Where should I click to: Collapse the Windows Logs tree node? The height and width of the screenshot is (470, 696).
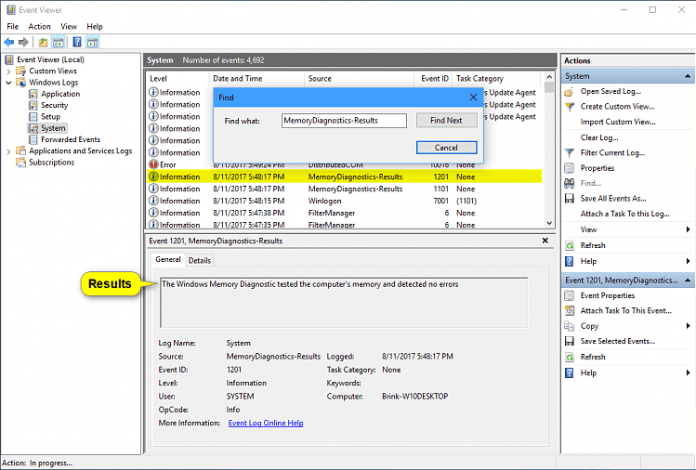pos(8,83)
